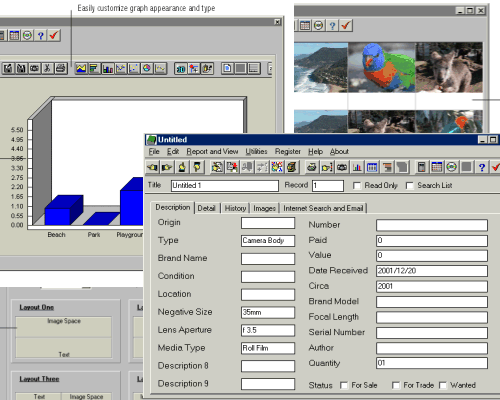
Task: Switch to the History tab
Action: click(x=235, y=208)
